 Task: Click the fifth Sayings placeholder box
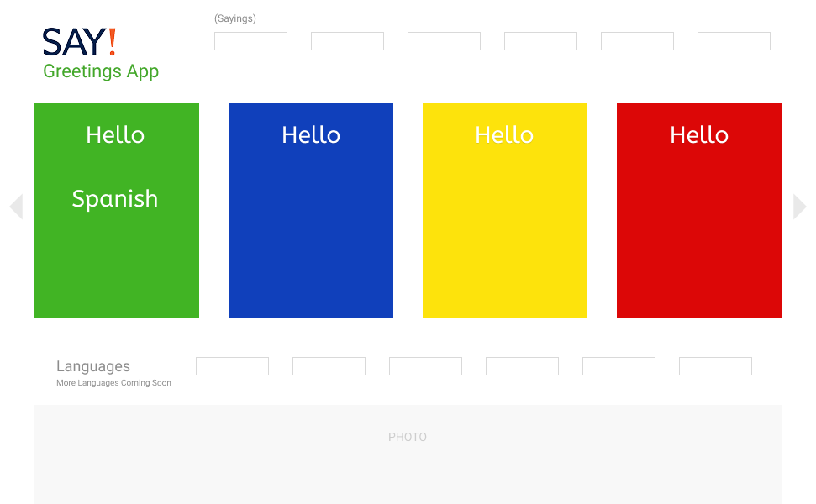click(x=637, y=41)
